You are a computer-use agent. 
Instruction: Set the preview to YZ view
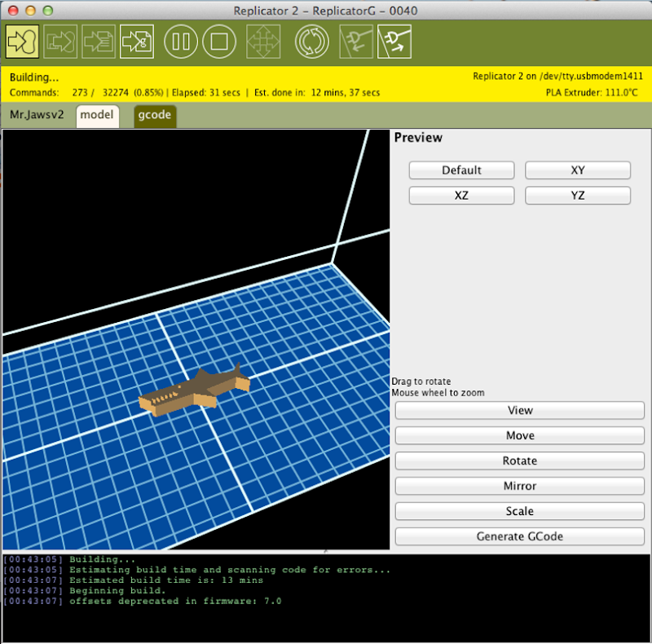(578, 196)
